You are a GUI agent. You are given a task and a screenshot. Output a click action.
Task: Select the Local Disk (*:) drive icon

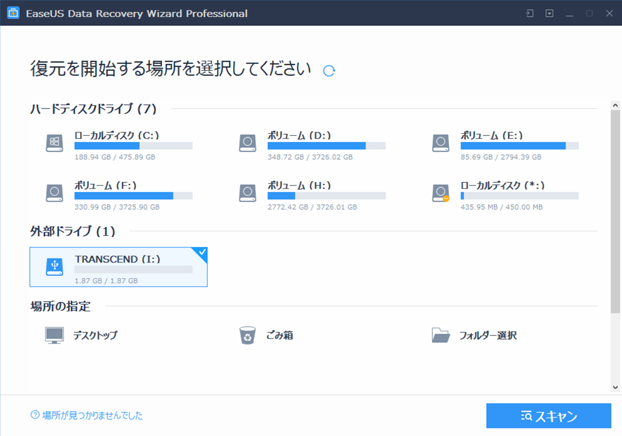click(440, 193)
